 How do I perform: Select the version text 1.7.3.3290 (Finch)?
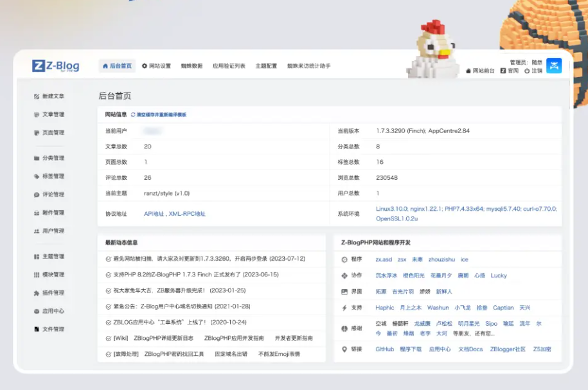[x=401, y=131]
